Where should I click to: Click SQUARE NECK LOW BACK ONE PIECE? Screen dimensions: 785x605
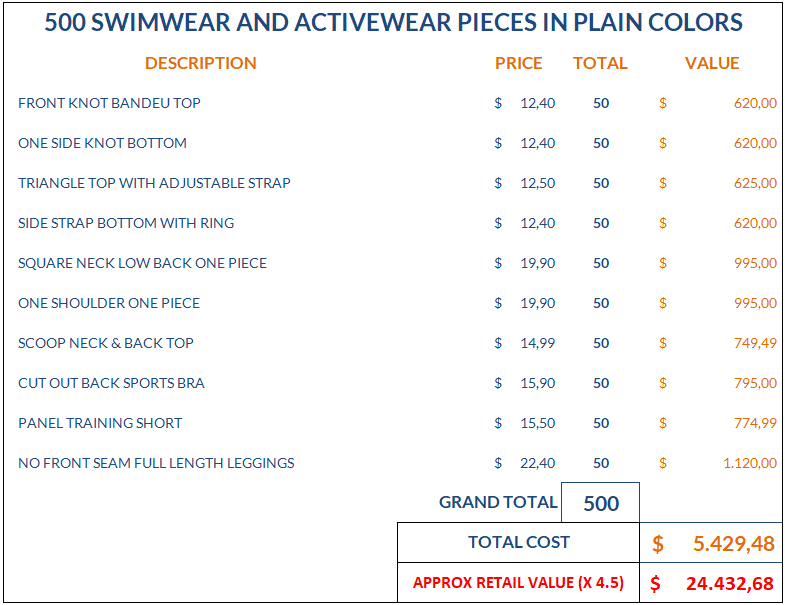[142, 263]
